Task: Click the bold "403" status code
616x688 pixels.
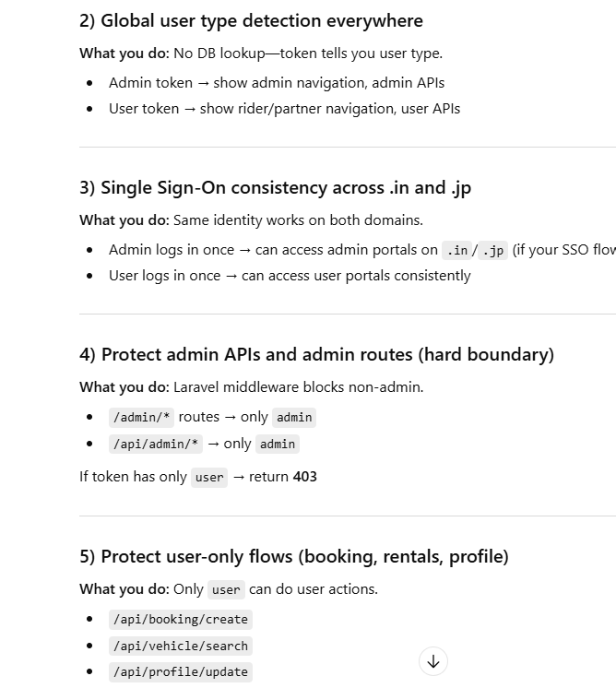Action: tap(304, 477)
